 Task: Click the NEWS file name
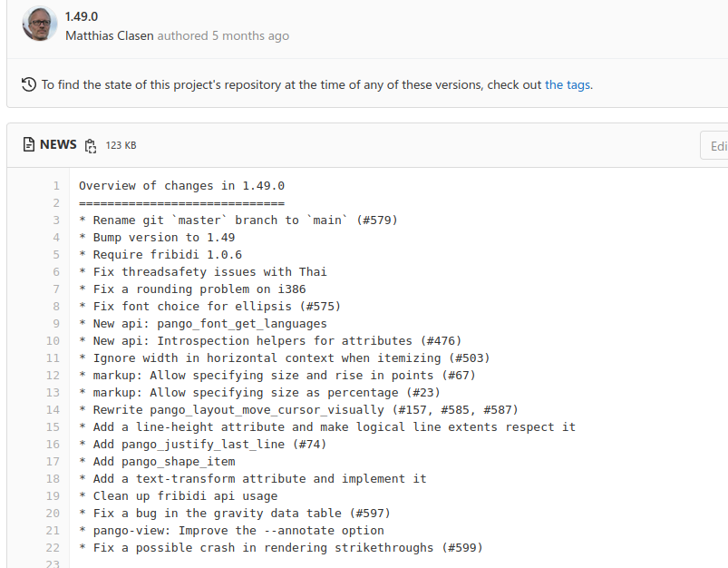click(x=58, y=144)
